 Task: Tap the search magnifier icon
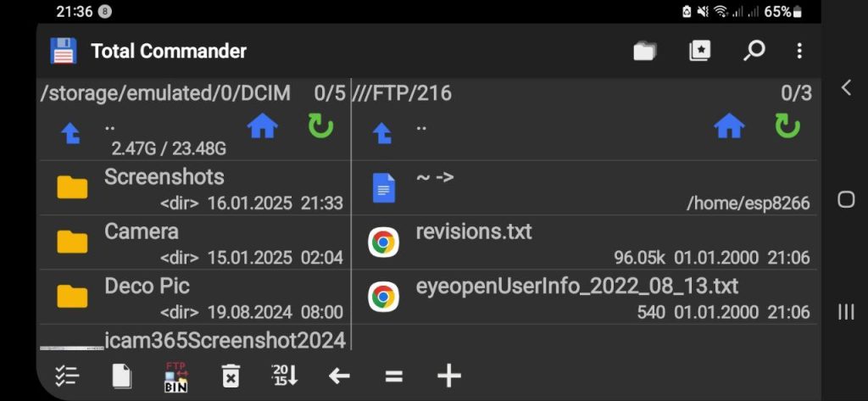point(754,51)
